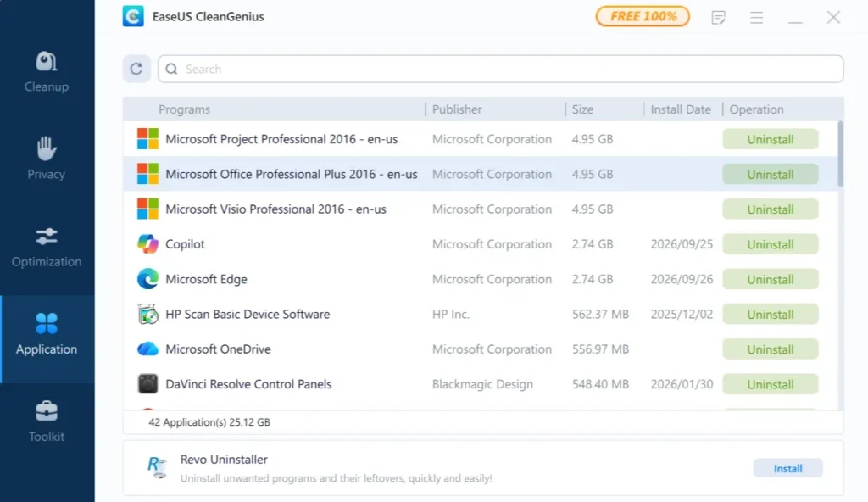
Task: Select Microsoft Visio Professional 2016 - en-us name
Action: [275, 209]
